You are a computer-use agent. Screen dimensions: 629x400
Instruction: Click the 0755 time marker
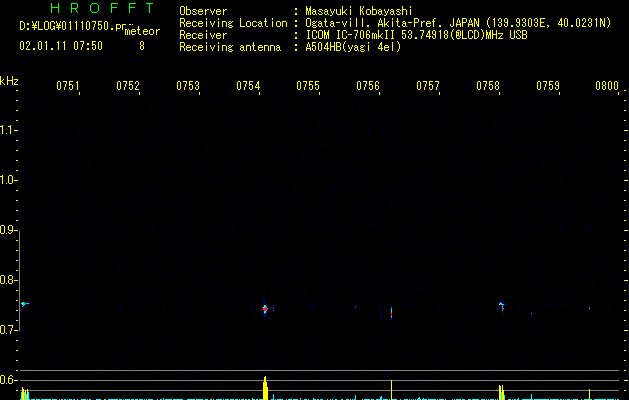pyautogui.click(x=308, y=86)
